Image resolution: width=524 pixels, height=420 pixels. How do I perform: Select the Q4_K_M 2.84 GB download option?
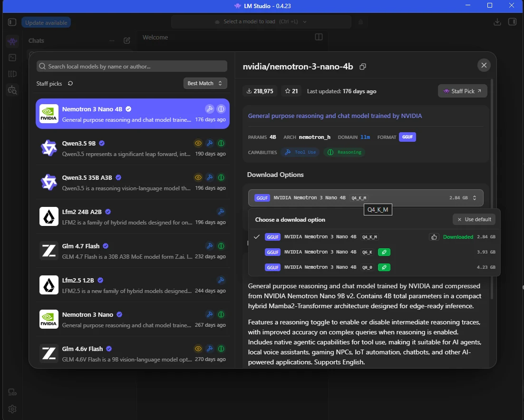coord(374,237)
